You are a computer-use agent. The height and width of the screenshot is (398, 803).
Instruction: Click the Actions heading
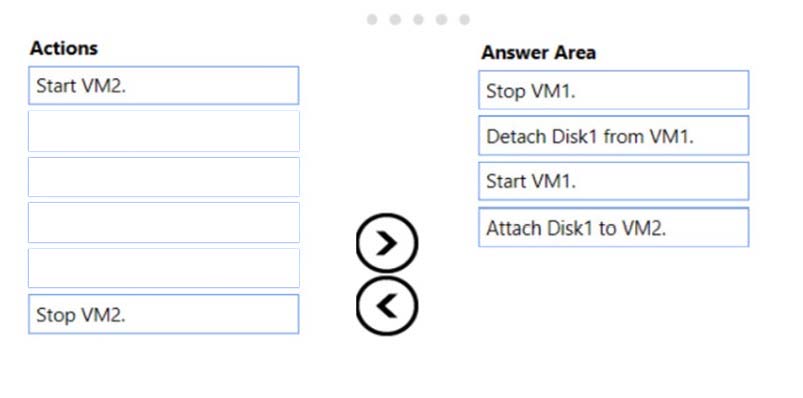(x=64, y=48)
